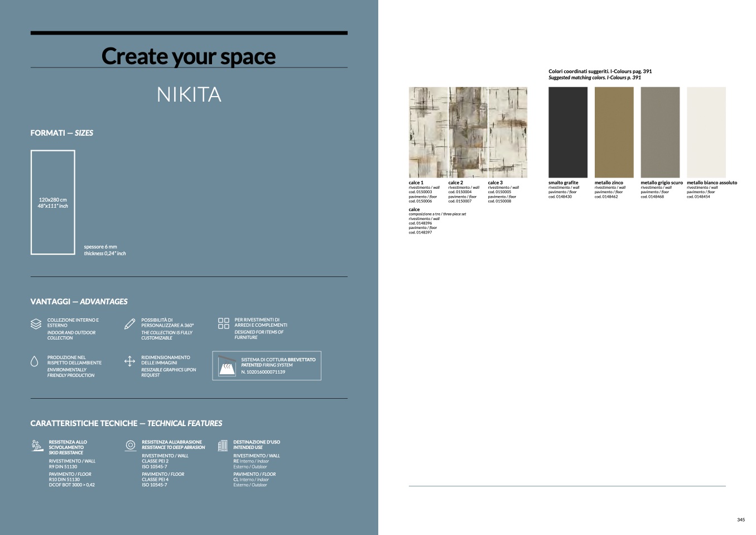Choose the metallo bianco assoluto swatch
Screen dimensions: 756x535
coord(706,132)
